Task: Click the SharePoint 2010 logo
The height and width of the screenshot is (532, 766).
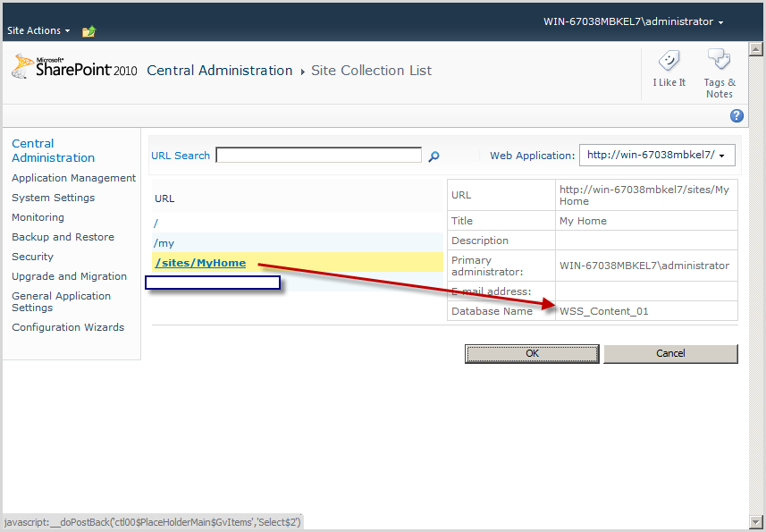Action: point(74,67)
